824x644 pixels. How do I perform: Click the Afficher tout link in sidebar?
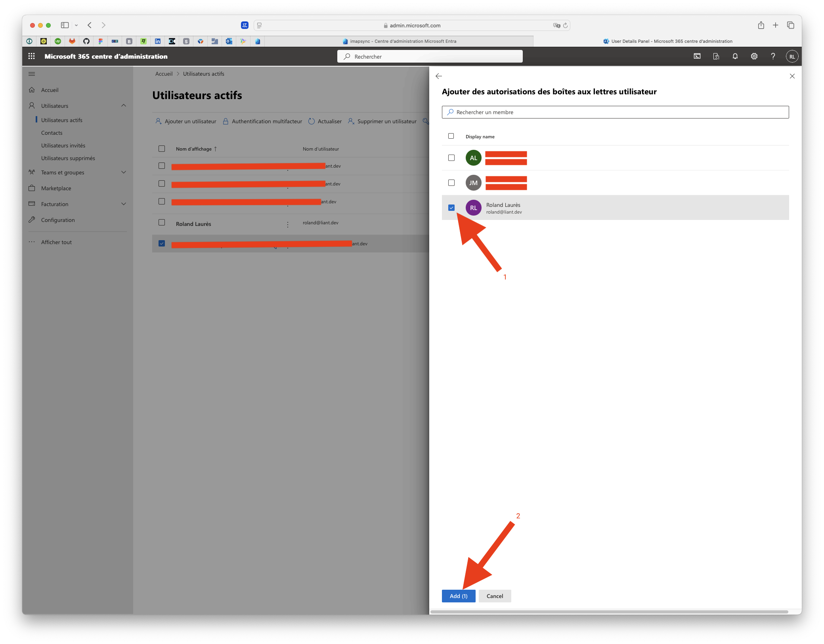pos(56,242)
